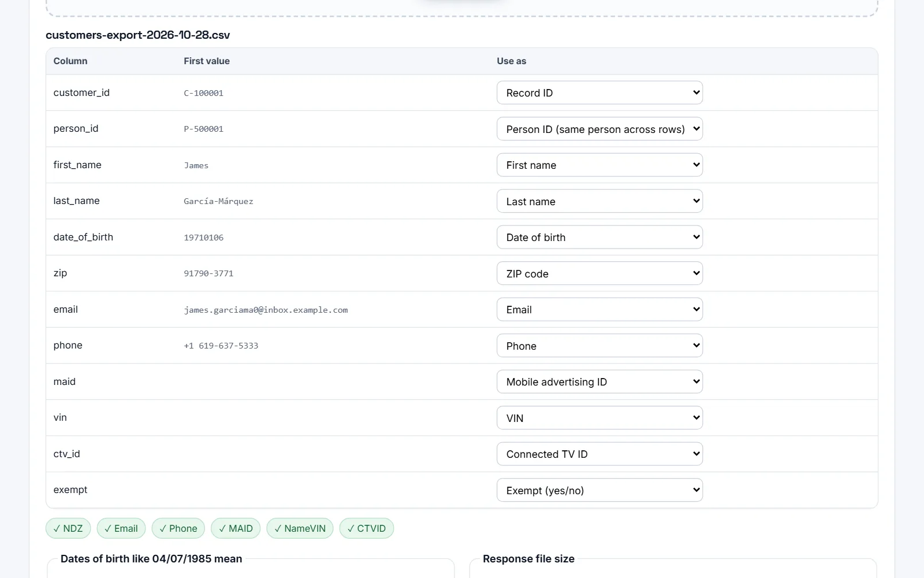Click the email address james.garciama0@inbox.example.com
Image resolution: width=924 pixels, height=578 pixels.
[266, 310]
